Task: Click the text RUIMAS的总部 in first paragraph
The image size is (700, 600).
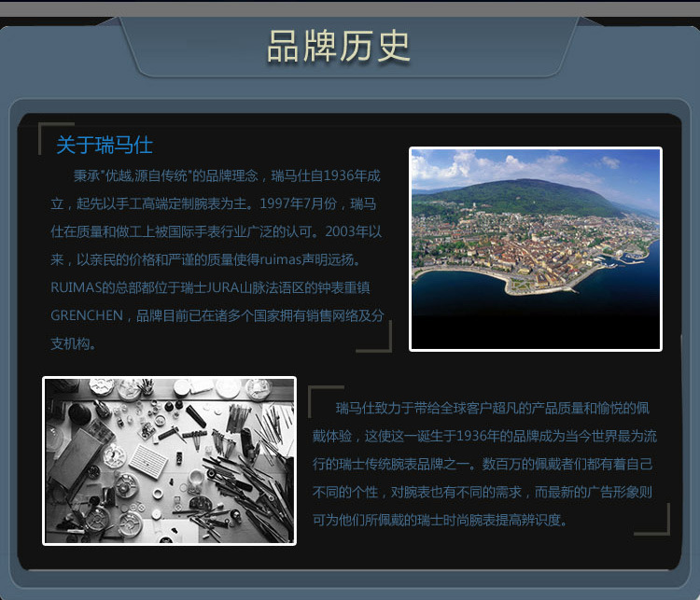Action: tap(93, 287)
